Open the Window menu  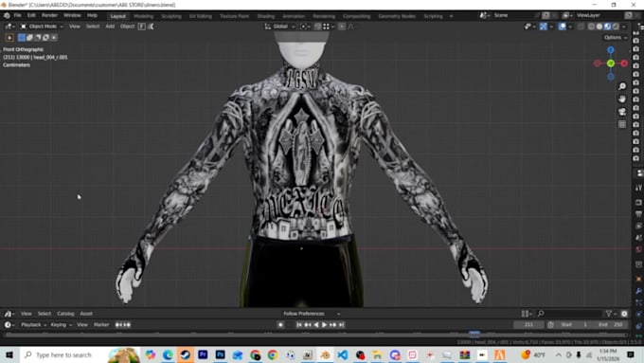point(72,15)
